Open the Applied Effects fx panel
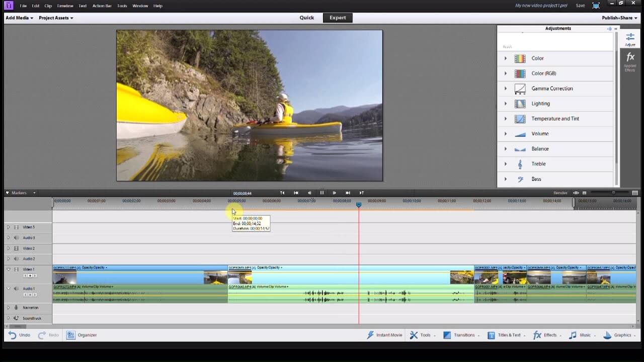This screenshot has width=644, height=362. 630,61
